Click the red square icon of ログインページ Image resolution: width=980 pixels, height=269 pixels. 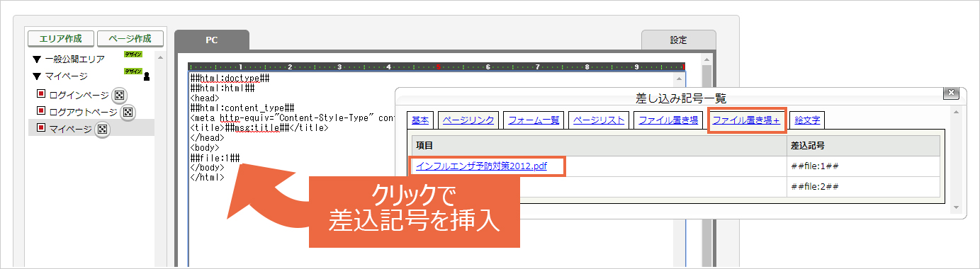point(41,94)
